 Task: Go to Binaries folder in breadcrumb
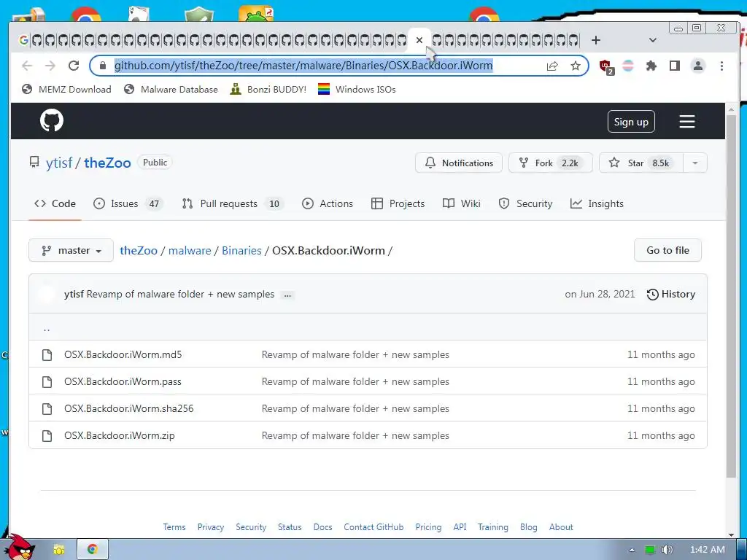click(x=241, y=251)
